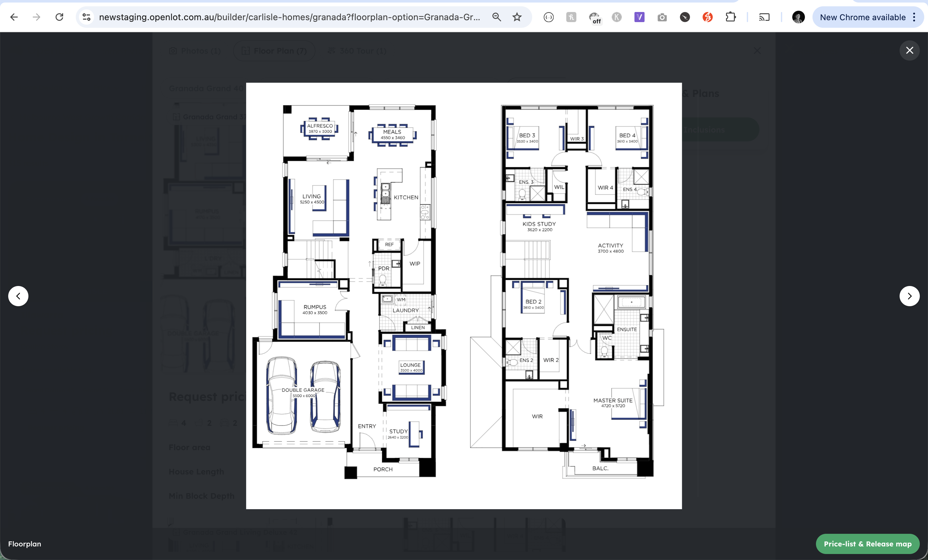Open the zoom magnifier in address bar
This screenshot has width=928, height=560.
(497, 17)
